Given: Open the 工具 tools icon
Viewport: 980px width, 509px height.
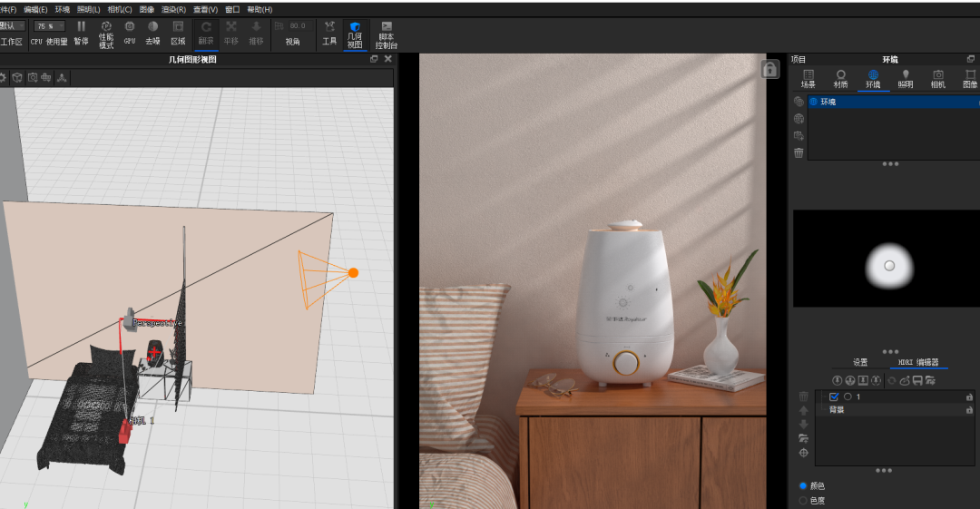Looking at the screenshot, I should [329, 33].
